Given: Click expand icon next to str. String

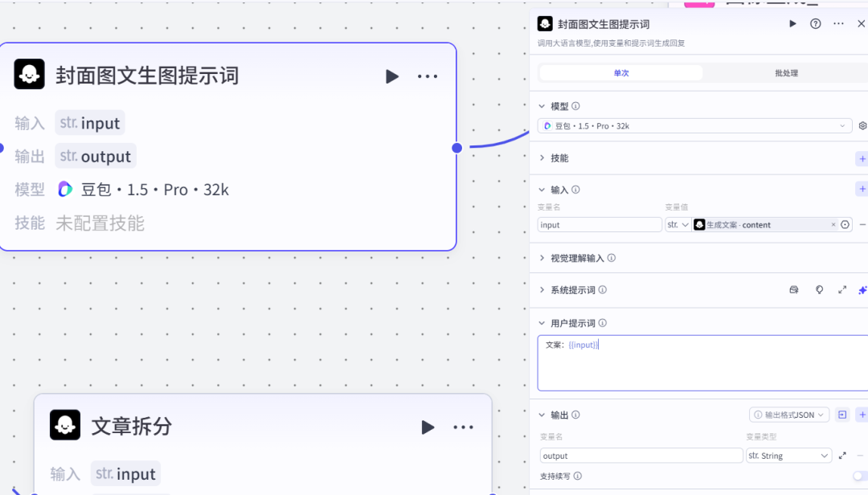Looking at the screenshot, I should (x=842, y=456).
